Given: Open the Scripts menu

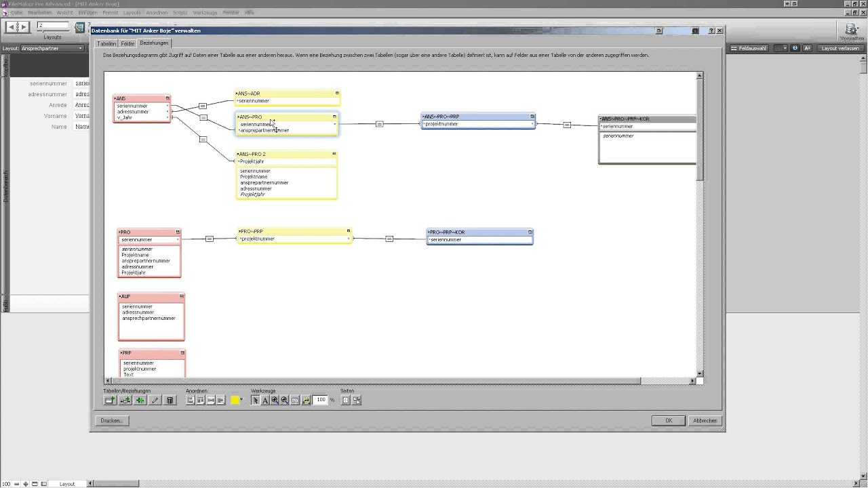Looking at the screenshot, I should click(180, 12).
